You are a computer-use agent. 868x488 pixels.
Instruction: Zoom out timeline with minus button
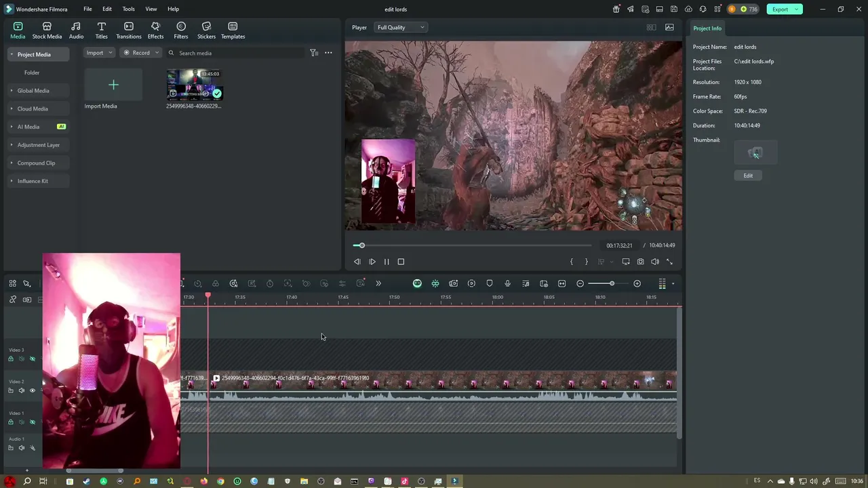click(580, 283)
